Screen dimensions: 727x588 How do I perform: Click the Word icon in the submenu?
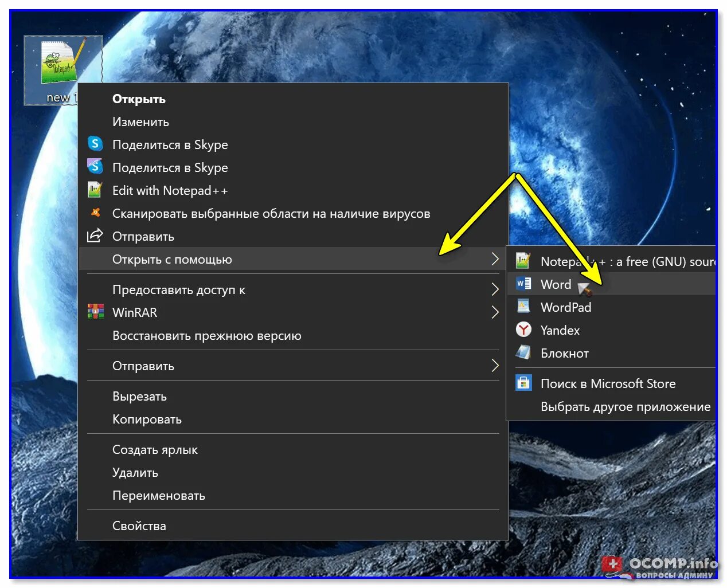(523, 284)
